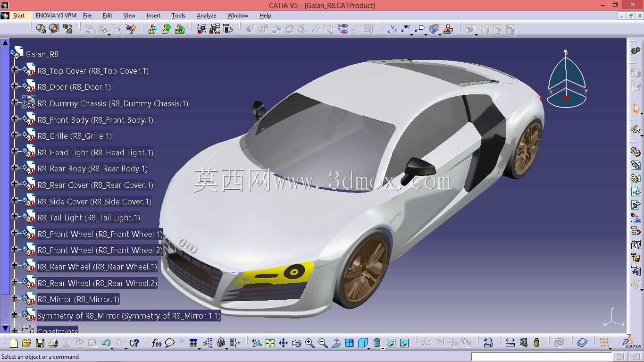Expand the R8_Top Cover tree node
This screenshot has width=644, height=362.
[x=14, y=70]
